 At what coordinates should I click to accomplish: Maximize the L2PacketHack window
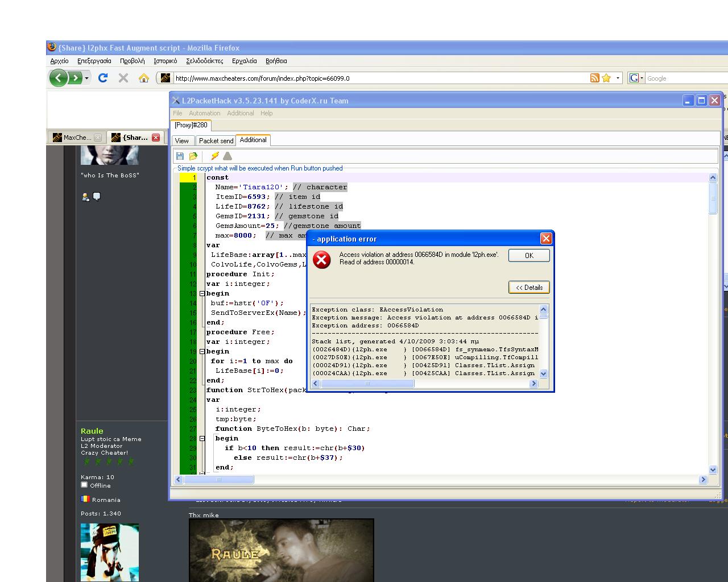701,100
